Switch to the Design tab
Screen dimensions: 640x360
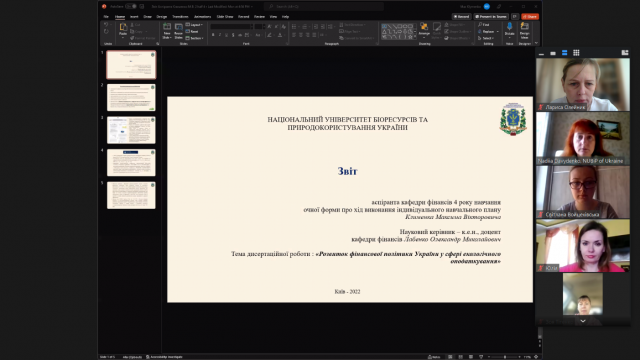(162, 17)
